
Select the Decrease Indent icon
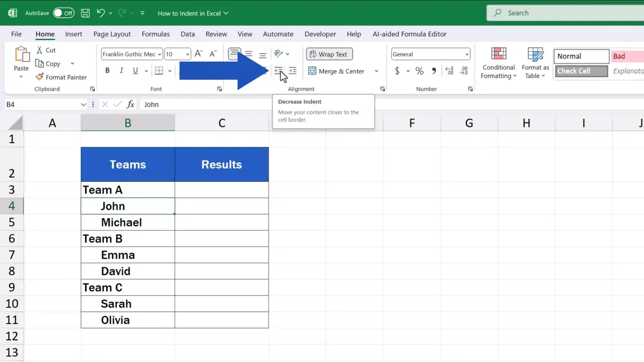coord(278,70)
